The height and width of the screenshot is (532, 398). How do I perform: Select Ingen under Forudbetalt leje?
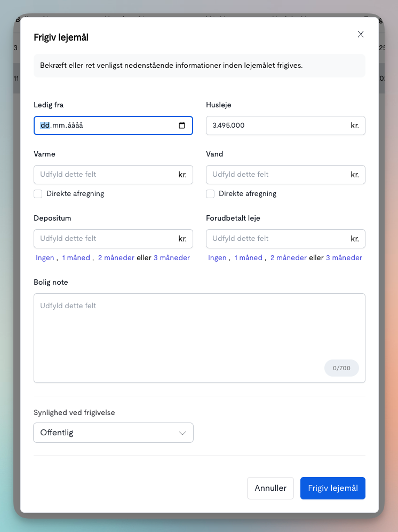tap(217, 258)
